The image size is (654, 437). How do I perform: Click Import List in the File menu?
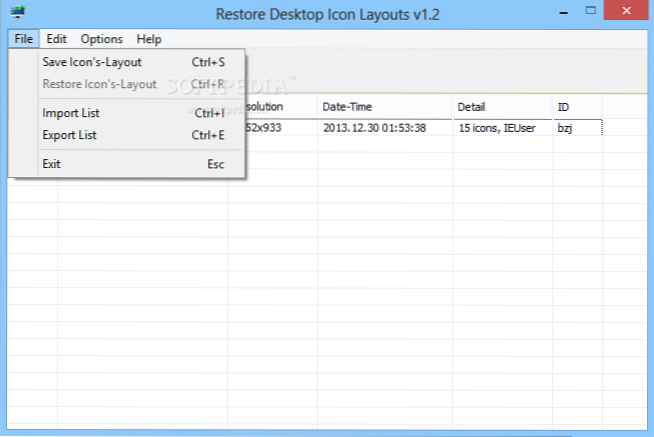click(x=71, y=113)
